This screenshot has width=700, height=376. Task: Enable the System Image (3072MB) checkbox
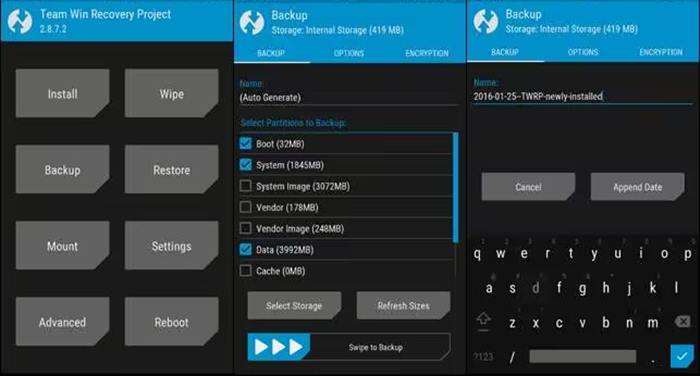(246, 186)
